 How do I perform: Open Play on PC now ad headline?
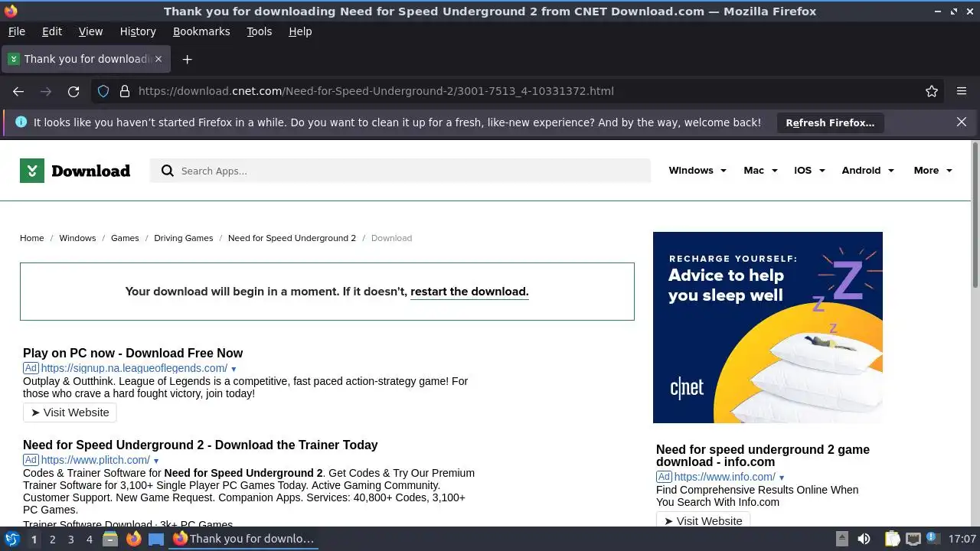(132, 353)
